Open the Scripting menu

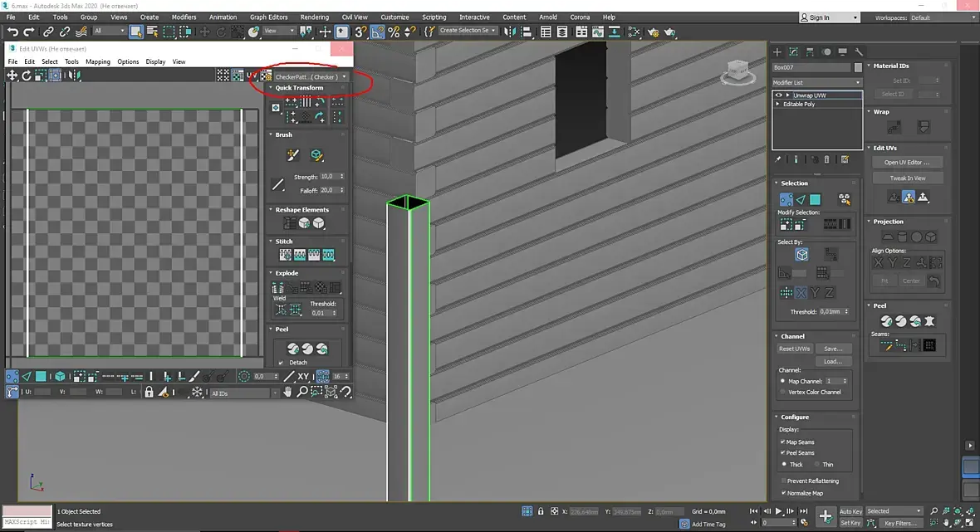pos(434,17)
